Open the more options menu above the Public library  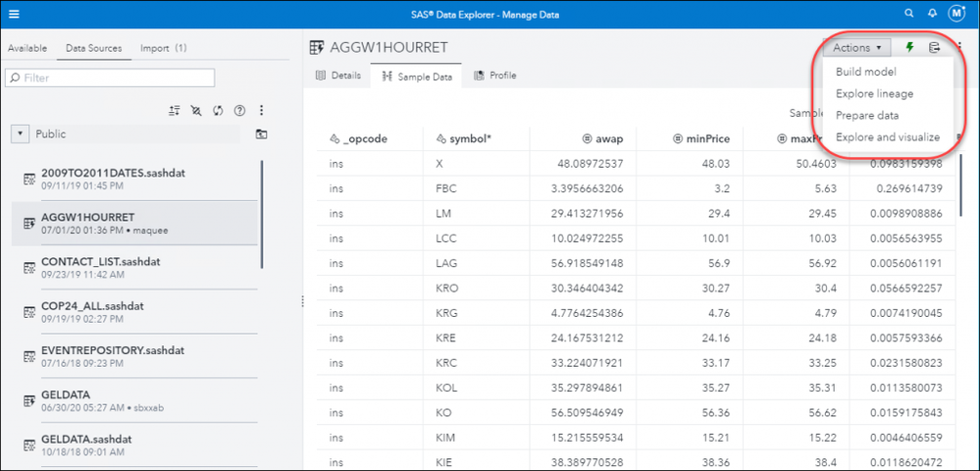[x=261, y=111]
